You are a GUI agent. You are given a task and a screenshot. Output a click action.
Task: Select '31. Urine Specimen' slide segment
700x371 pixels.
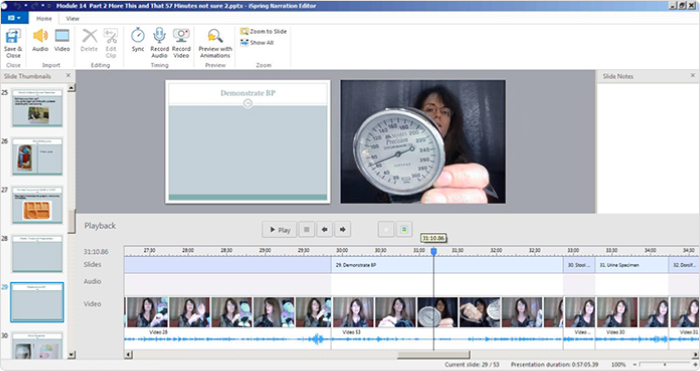(632, 265)
